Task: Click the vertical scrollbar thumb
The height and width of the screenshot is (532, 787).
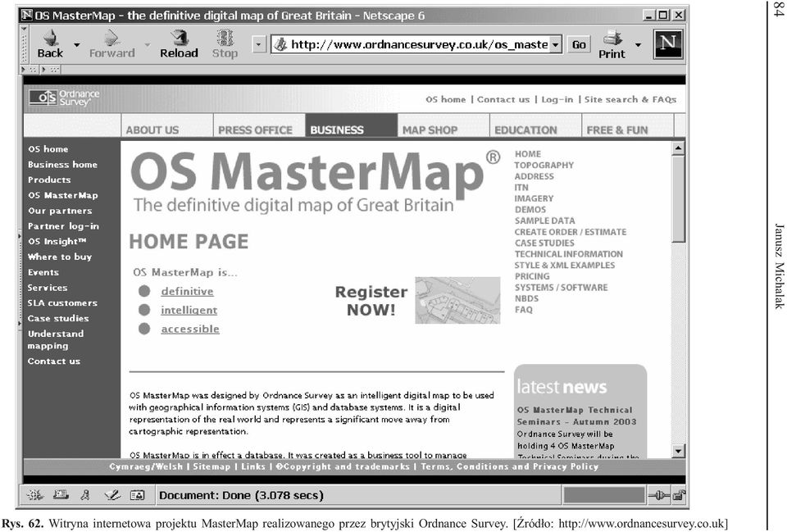Action: 678,198
